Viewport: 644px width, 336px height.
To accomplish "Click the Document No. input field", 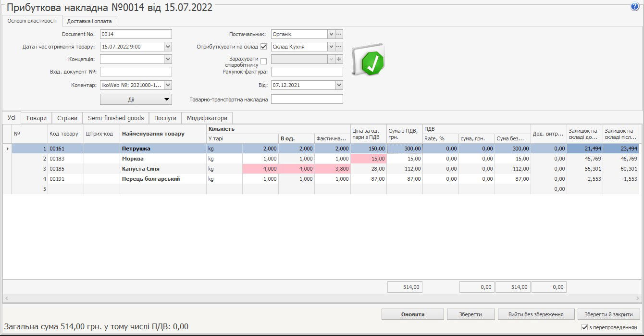I will pos(136,34).
